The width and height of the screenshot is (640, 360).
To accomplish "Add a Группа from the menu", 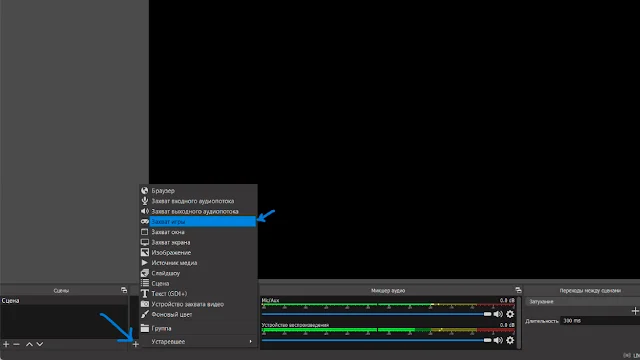I will (198, 328).
